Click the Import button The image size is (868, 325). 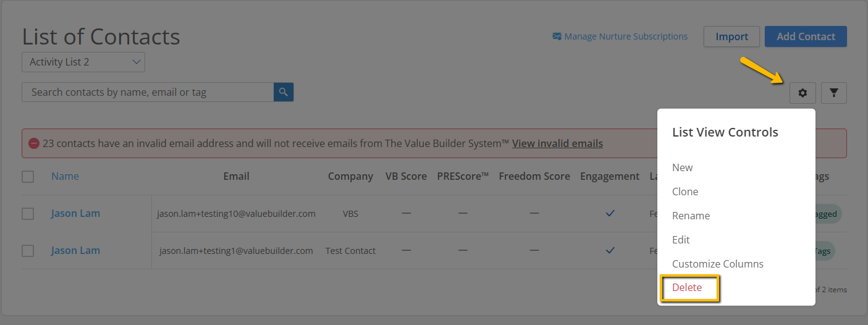tap(732, 36)
